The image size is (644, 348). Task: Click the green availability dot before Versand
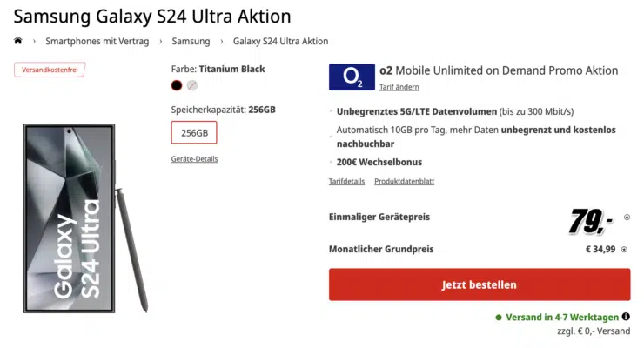pos(499,318)
